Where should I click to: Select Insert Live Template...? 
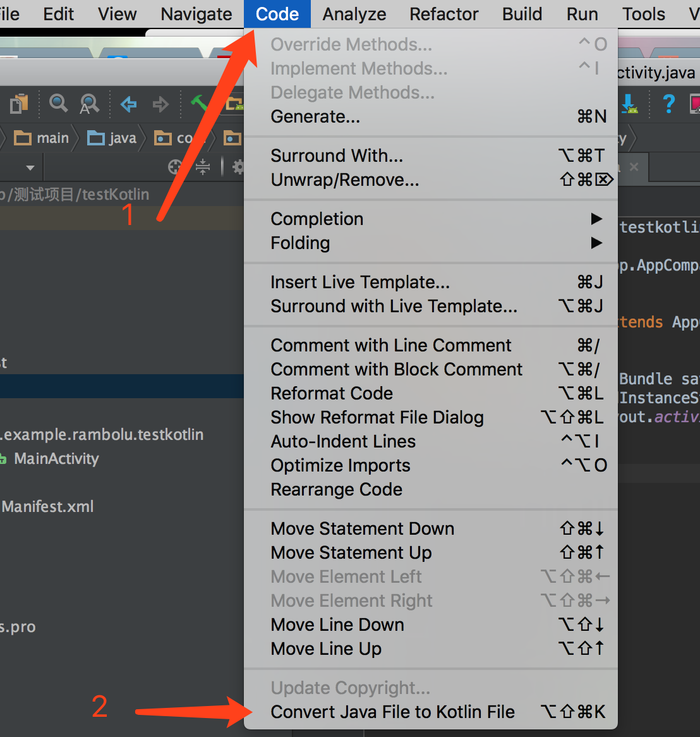click(431, 282)
